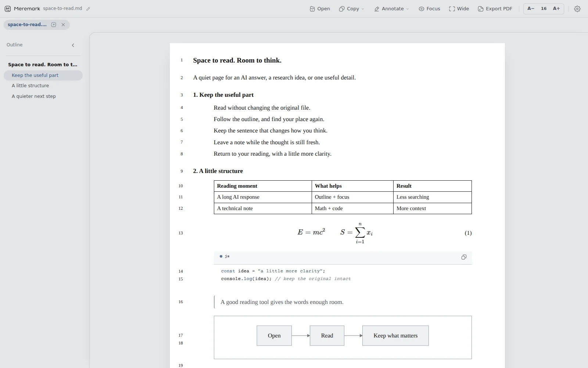The image size is (588, 368).
Task: Increase font size with A+ button
Action: point(556,8)
